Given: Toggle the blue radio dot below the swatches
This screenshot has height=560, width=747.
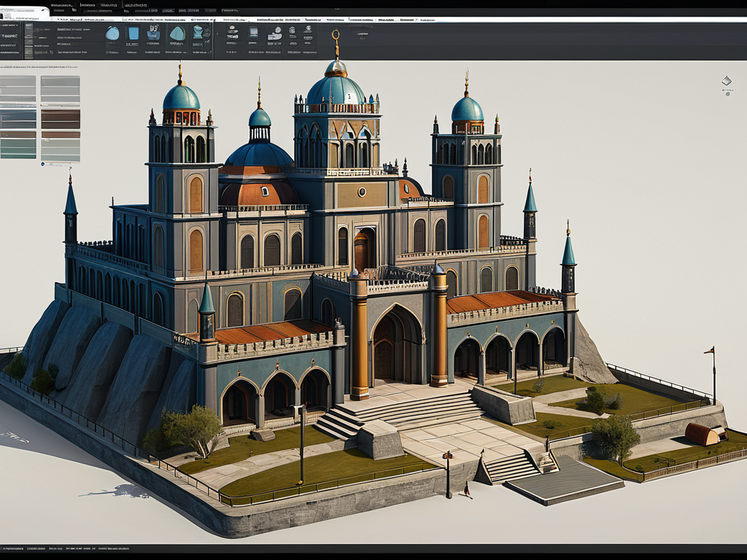Looking at the screenshot, I should [42, 164].
